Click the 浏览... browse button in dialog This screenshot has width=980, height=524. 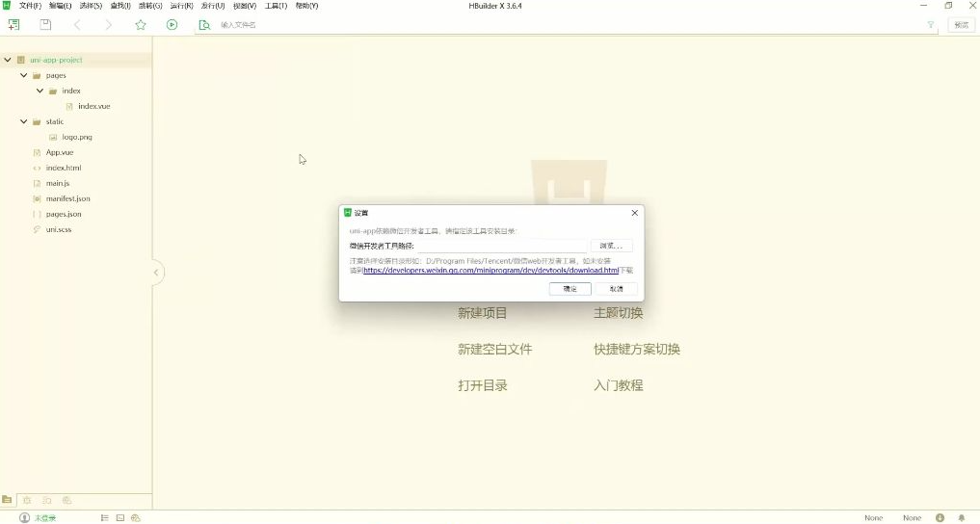coord(611,246)
